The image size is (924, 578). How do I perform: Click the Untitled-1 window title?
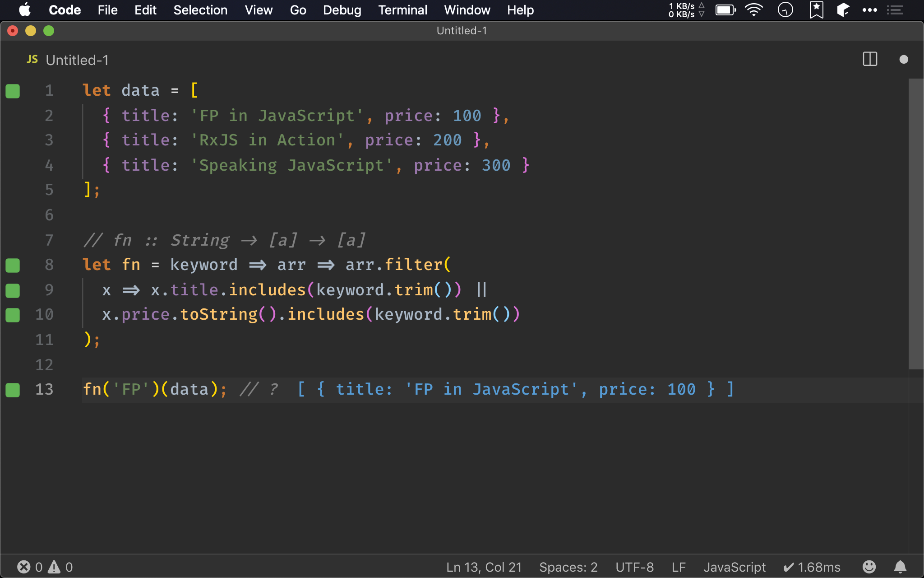click(462, 31)
